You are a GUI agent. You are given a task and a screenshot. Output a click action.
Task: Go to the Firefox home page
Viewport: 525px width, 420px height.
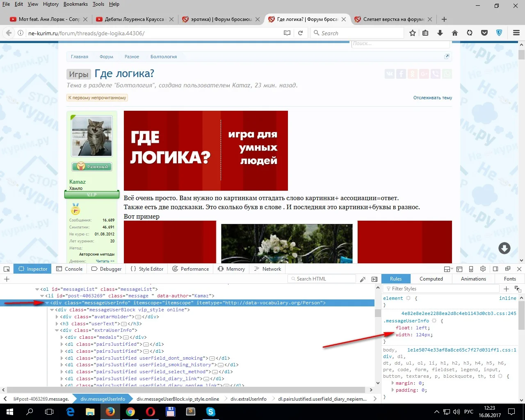tap(455, 33)
